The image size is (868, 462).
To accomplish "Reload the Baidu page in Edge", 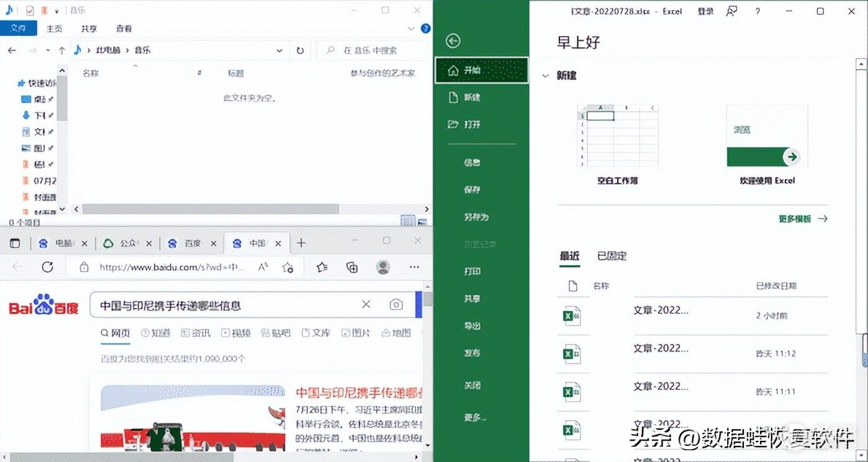I will coord(47,267).
